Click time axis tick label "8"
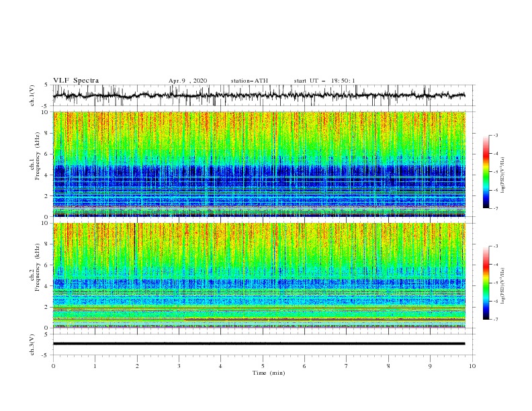 coord(388,366)
